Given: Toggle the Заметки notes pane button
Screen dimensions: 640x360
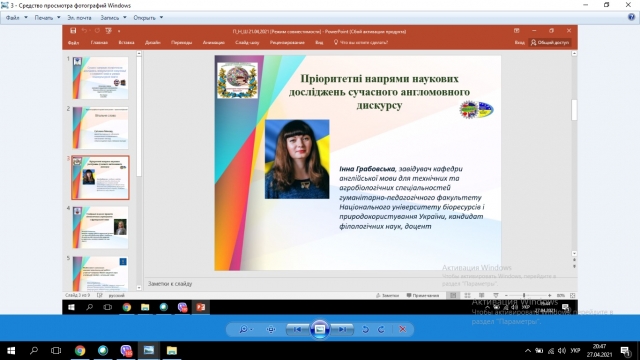Looking at the screenshot, I should click(x=387, y=295).
